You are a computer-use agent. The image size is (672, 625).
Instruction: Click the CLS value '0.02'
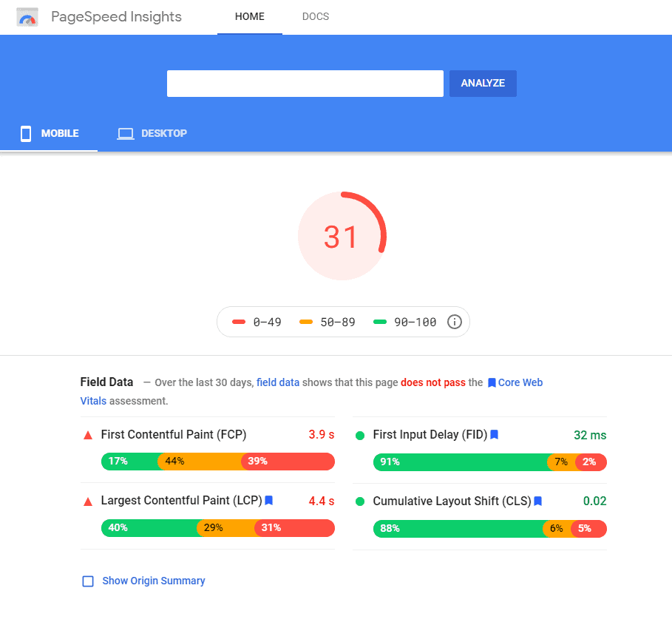pos(595,501)
